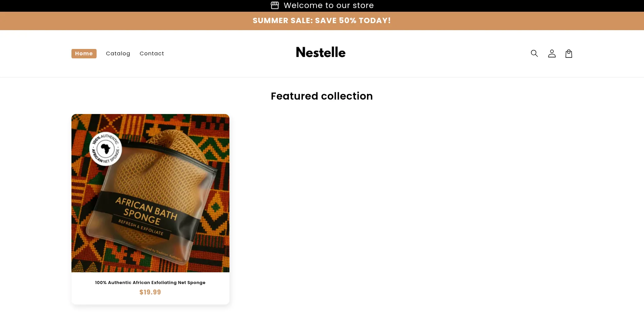Image resolution: width=644 pixels, height=333 pixels.
Task: Click the $19.99 price label
Action: click(150, 292)
